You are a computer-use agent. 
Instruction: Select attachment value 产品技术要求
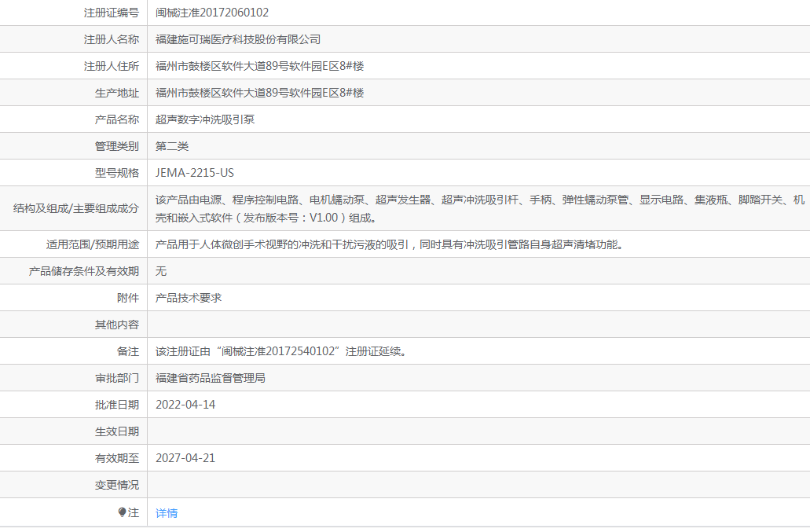(189, 298)
